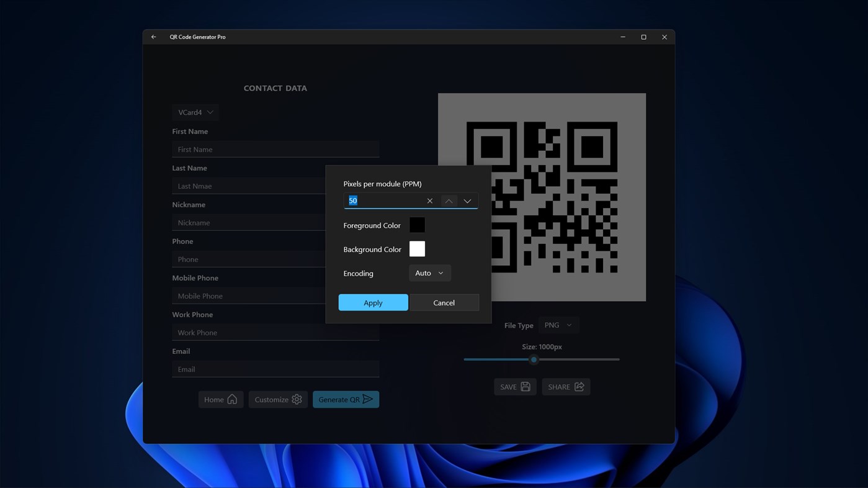Open the Customize settings button
Screen dimensions: 868x488
pyautogui.click(x=278, y=400)
